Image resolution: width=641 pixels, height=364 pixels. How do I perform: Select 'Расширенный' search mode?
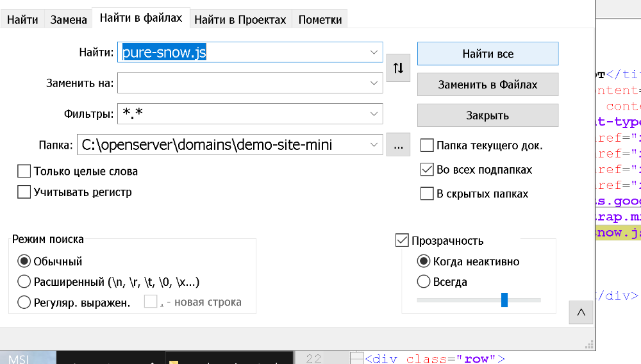(24, 282)
